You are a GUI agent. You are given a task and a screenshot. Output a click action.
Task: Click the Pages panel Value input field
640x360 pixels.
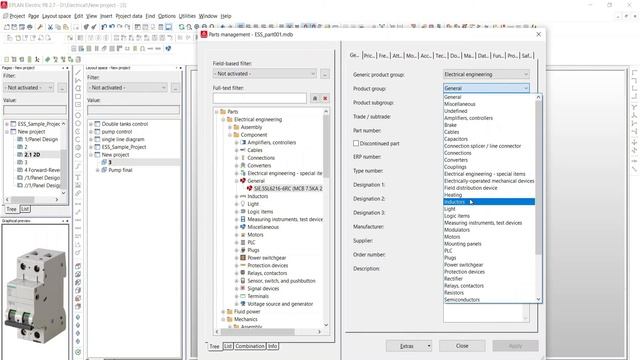pyautogui.click(x=35, y=110)
